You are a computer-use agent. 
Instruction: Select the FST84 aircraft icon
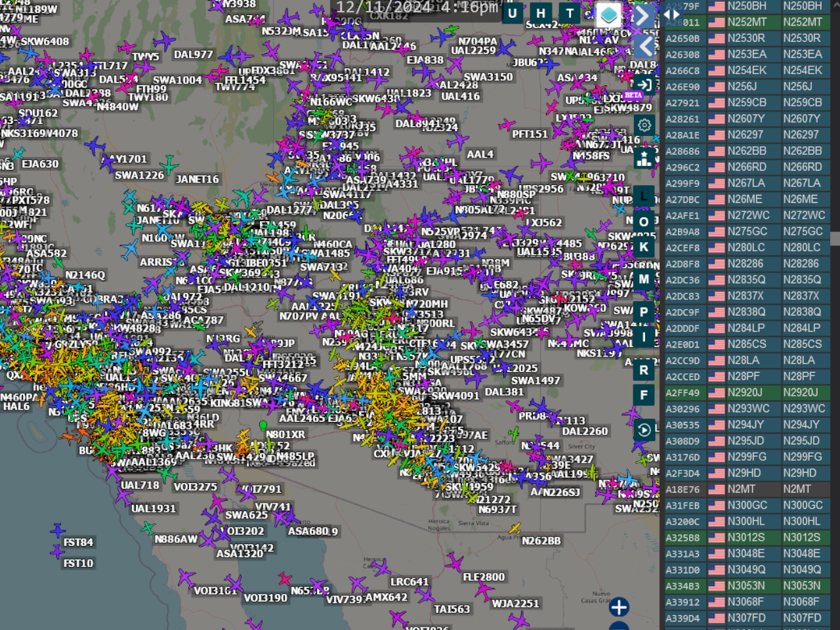58,530
